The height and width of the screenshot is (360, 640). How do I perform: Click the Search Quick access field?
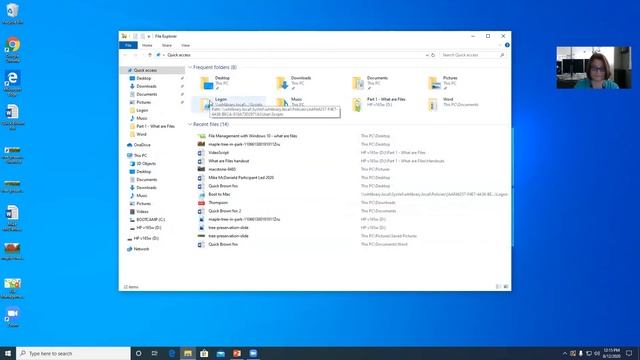pyautogui.click(x=473, y=55)
